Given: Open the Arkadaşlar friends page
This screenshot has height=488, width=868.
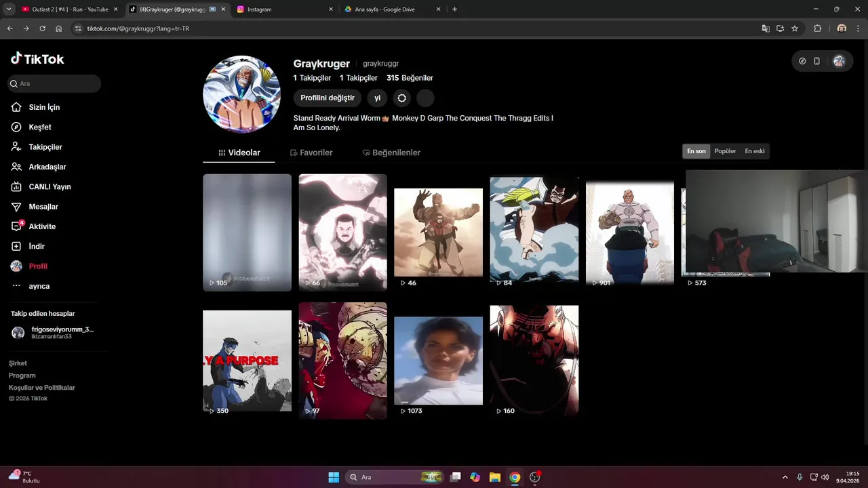Looking at the screenshot, I should coord(47,167).
